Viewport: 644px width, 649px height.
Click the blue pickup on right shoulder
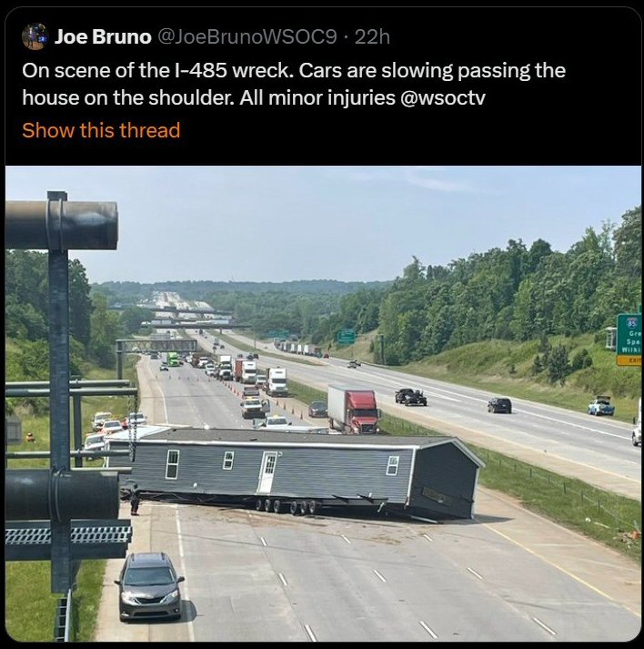601,406
